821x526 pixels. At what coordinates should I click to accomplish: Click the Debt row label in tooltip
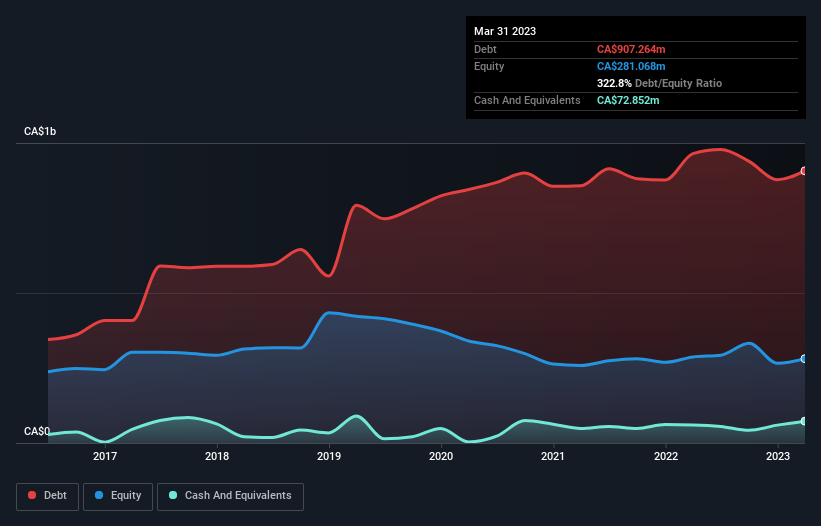pos(485,49)
